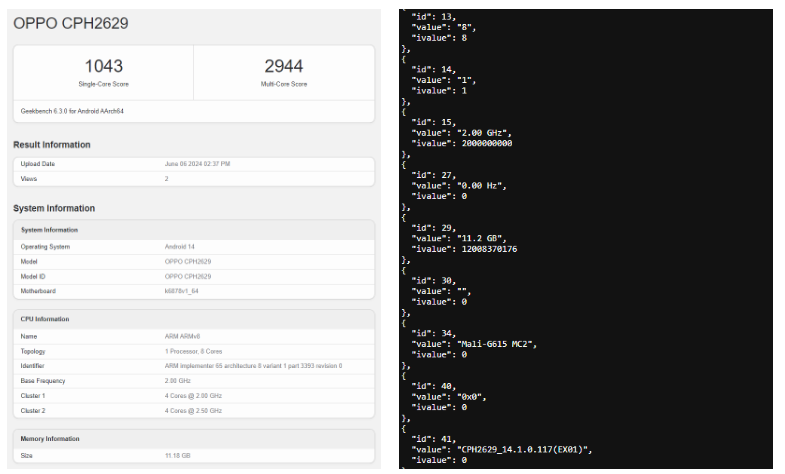
Task: Click the "id": 30 line in JSON
Action: [x=434, y=281]
